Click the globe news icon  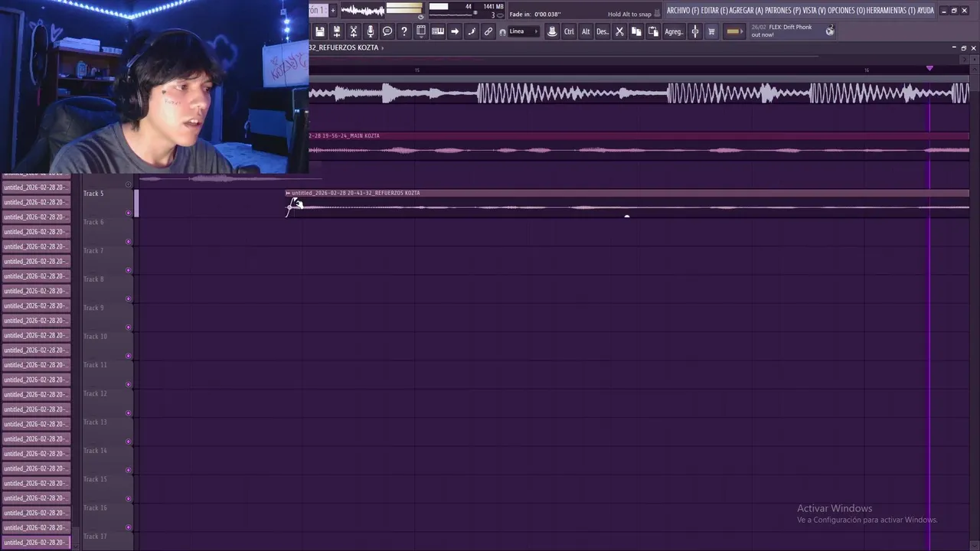tap(830, 31)
